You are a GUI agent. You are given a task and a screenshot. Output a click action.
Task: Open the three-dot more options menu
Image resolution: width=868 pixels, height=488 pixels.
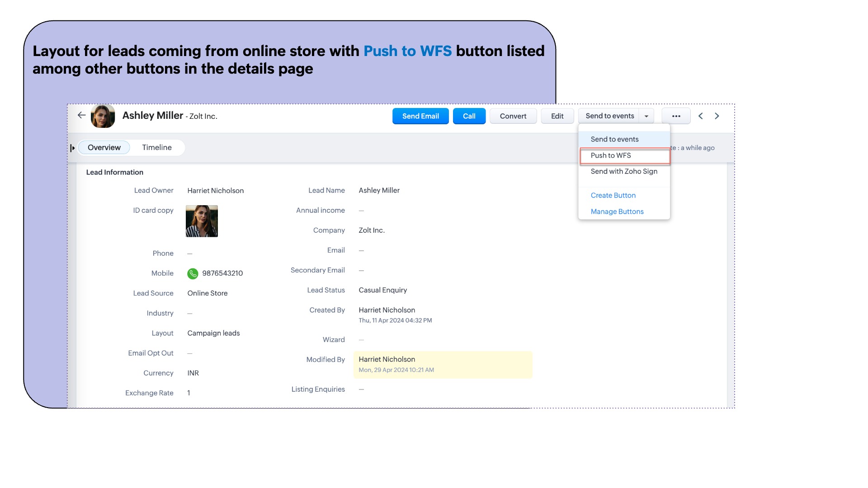[676, 116]
